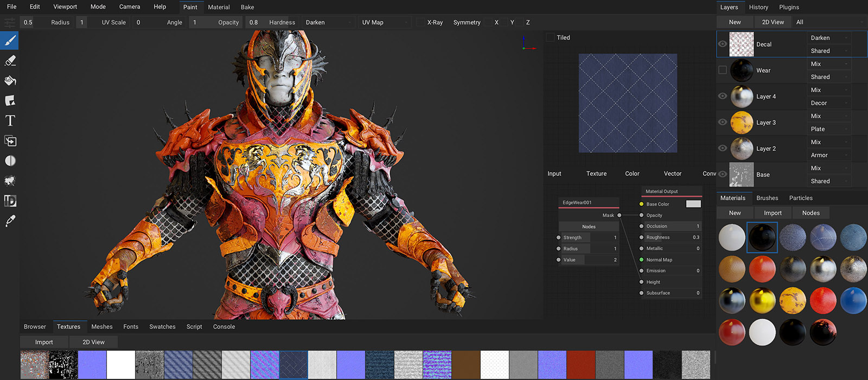Image resolution: width=868 pixels, height=380 pixels.
Task: Select the Brush tool in left toolbar
Action: (x=10, y=41)
